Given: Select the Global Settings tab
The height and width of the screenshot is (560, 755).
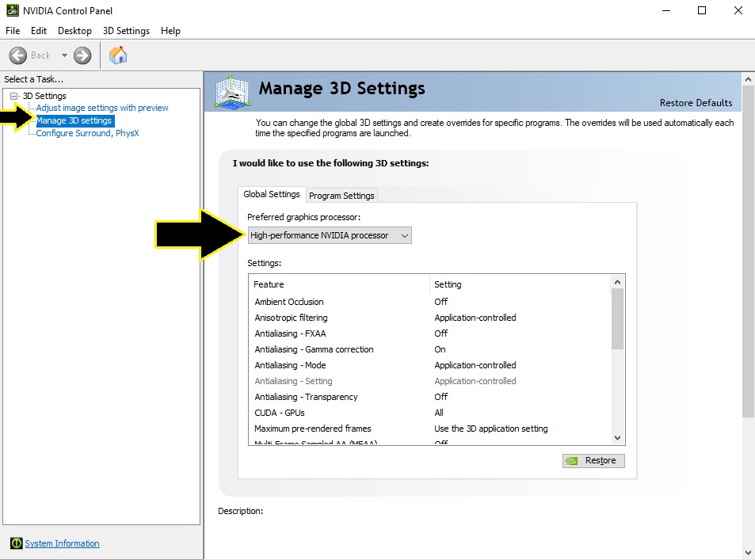Looking at the screenshot, I should click(x=272, y=194).
